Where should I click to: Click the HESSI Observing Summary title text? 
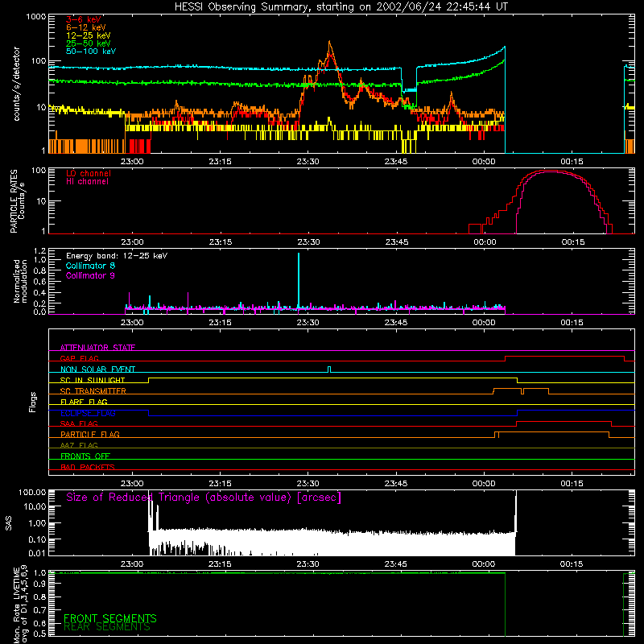tap(341, 7)
